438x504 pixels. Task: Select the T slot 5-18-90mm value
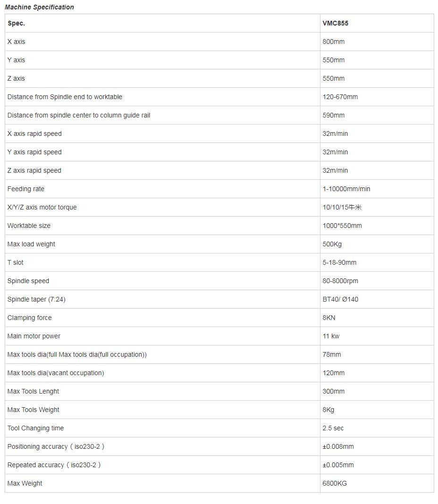[339, 262]
